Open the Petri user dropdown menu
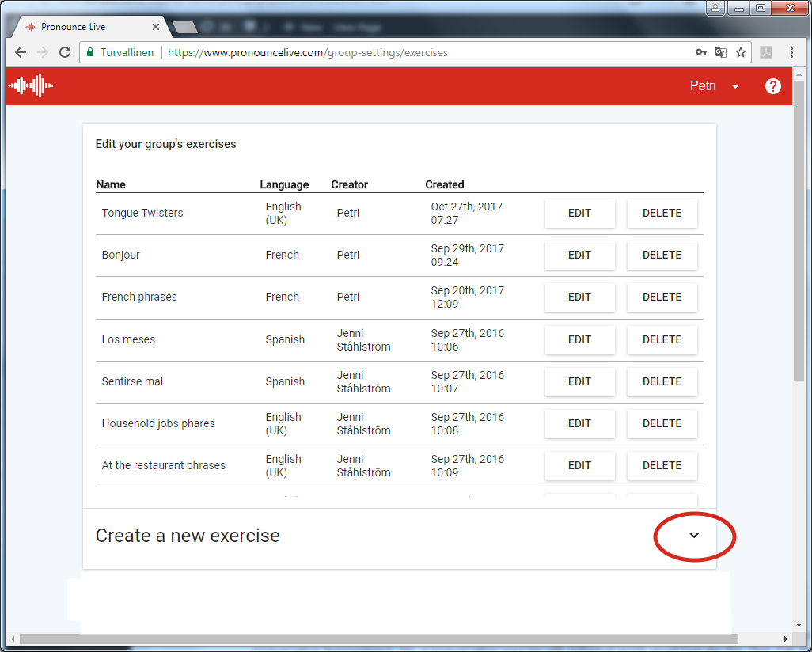Image resolution: width=812 pixels, height=652 pixels. [714, 86]
